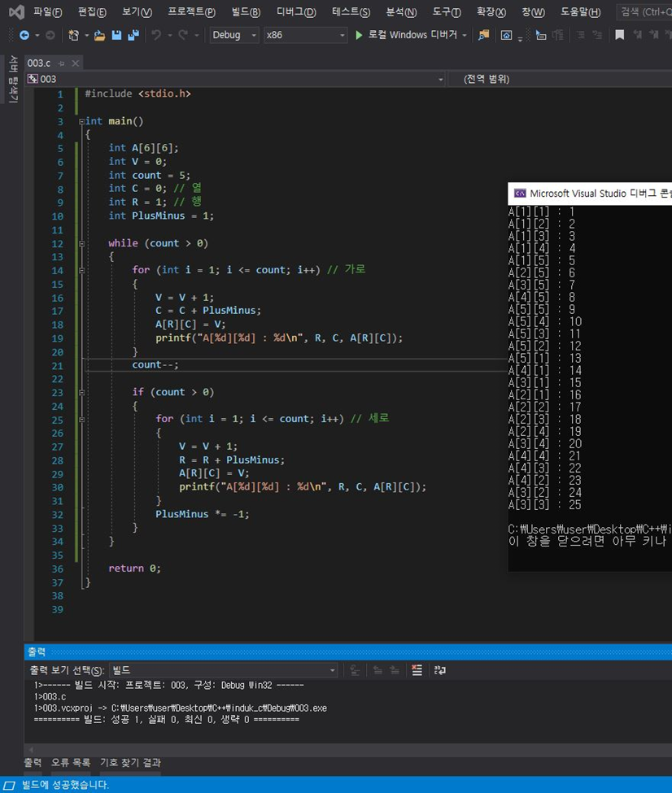
Task: Close the 003.c editor tab
Action: click(76, 63)
